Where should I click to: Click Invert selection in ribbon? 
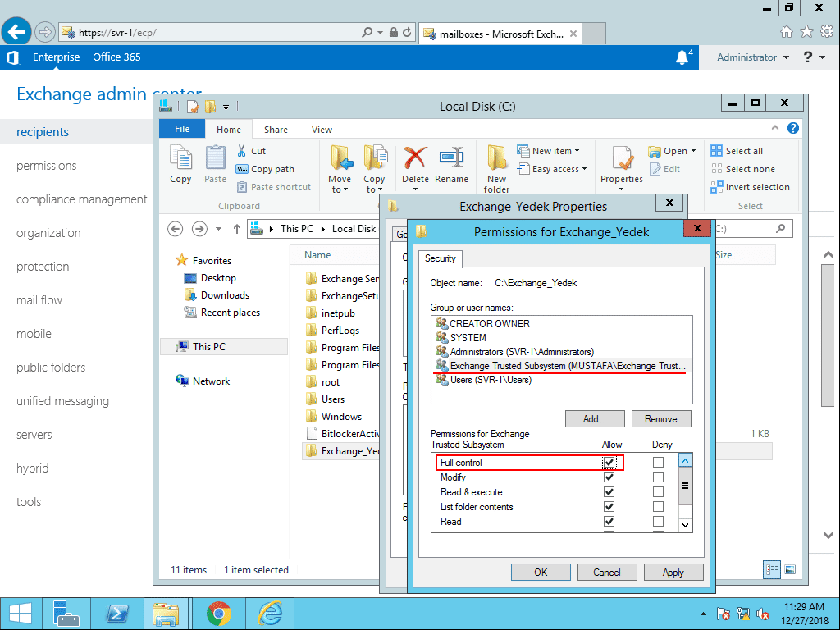click(750, 187)
